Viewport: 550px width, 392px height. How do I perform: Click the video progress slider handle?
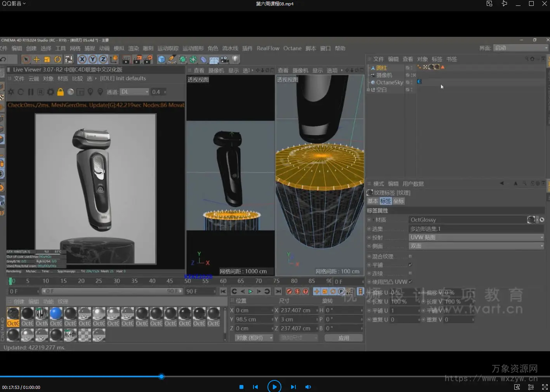(x=161, y=376)
